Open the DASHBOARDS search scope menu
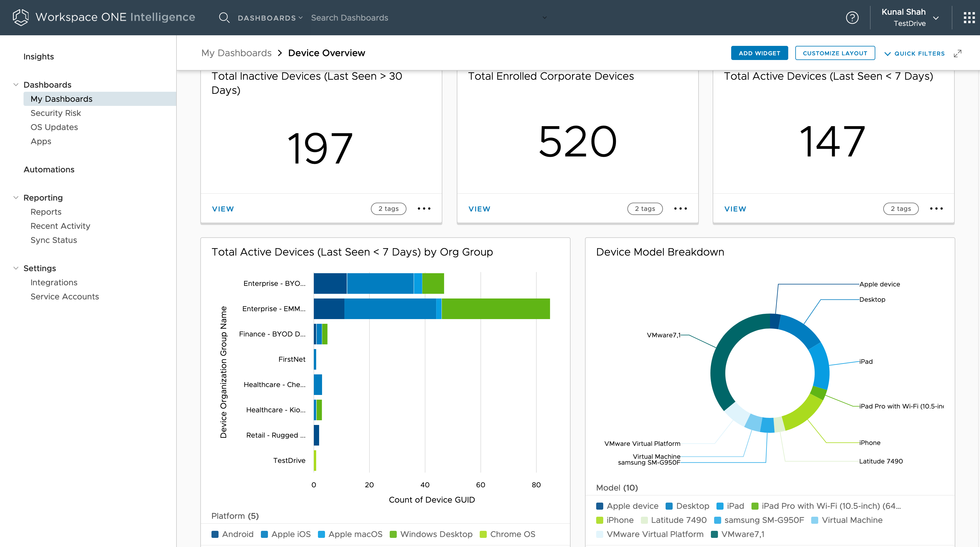The height and width of the screenshot is (547, 980). 270,17
